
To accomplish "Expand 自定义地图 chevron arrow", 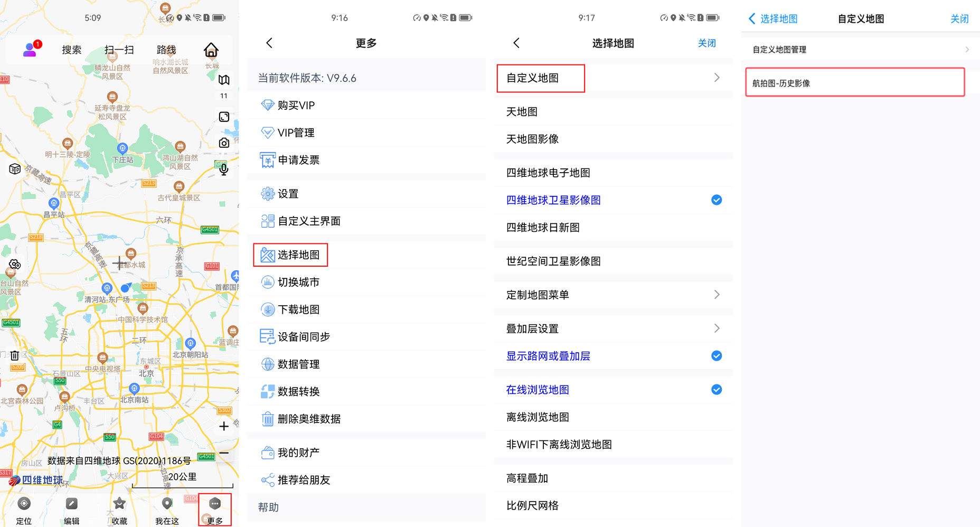I will pos(716,78).
